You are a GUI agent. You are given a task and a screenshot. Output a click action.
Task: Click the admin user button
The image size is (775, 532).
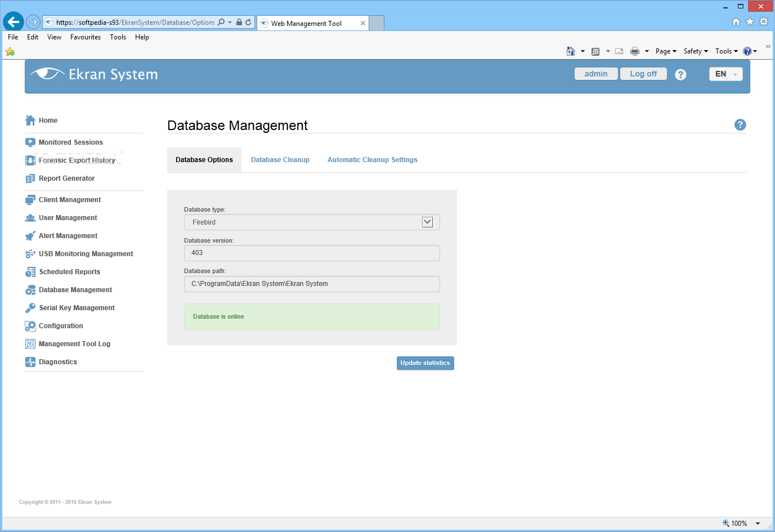(x=596, y=74)
